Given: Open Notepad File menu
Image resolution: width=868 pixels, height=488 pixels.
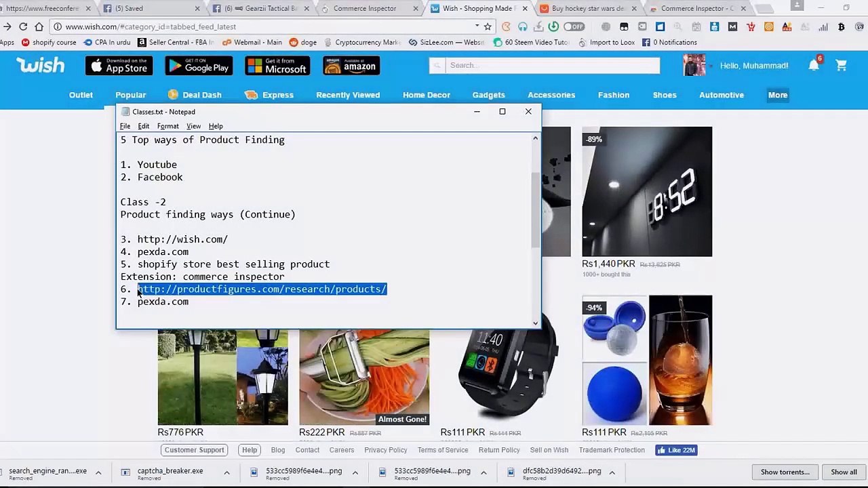Looking at the screenshot, I should tap(125, 126).
